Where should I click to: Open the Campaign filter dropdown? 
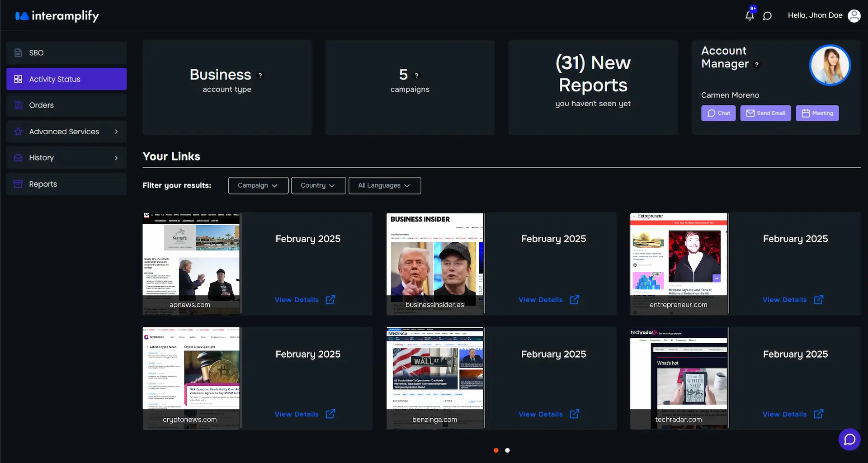click(258, 185)
